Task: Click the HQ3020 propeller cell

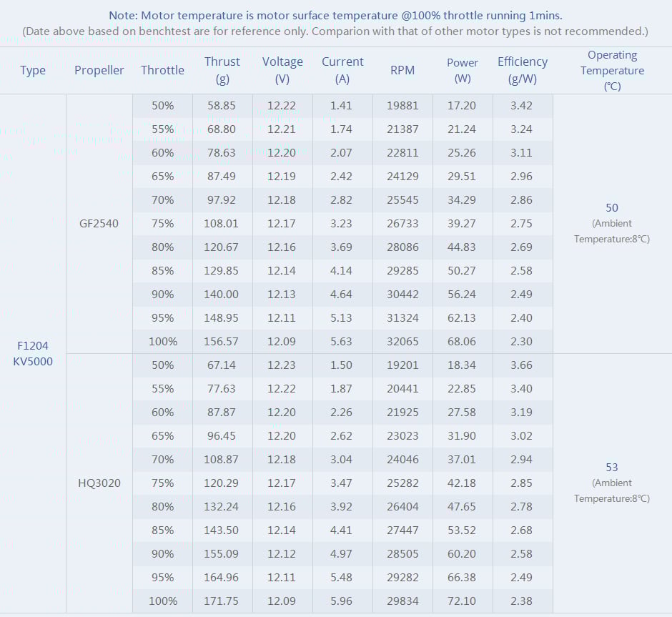Action: click(99, 483)
